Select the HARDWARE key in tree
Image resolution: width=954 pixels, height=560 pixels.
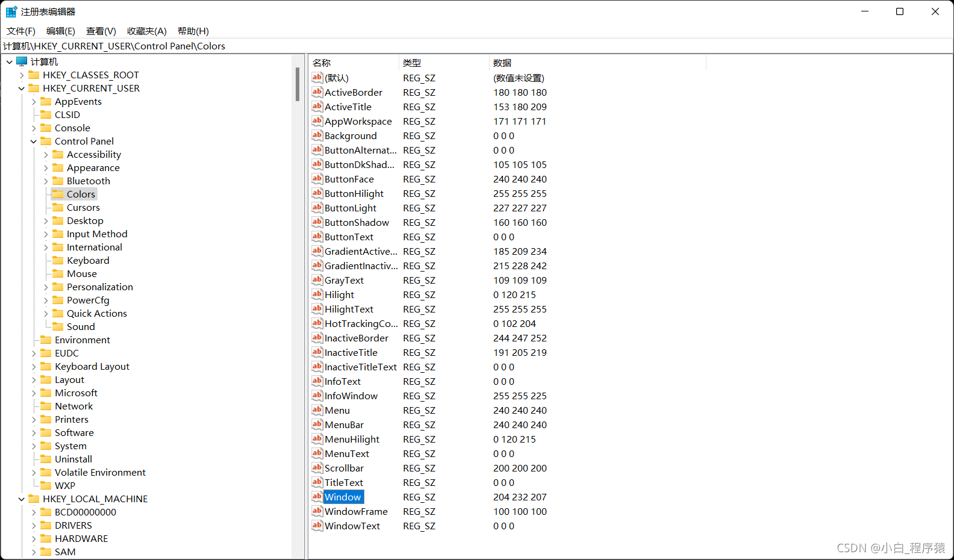81,538
